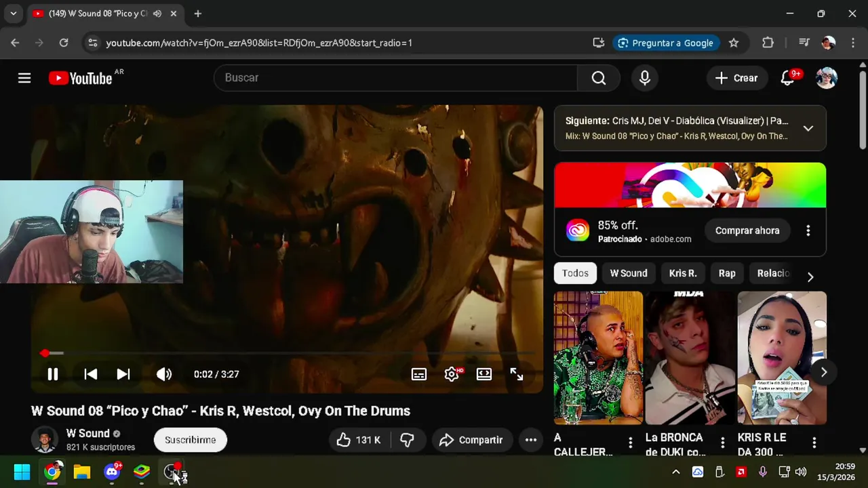Show next shorts with shelf arrow
Viewport: 868px width, 488px height.
coord(823,372)
